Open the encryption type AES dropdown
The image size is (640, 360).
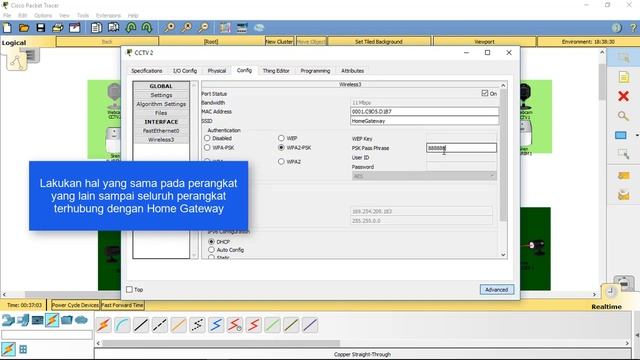(424, 176)
